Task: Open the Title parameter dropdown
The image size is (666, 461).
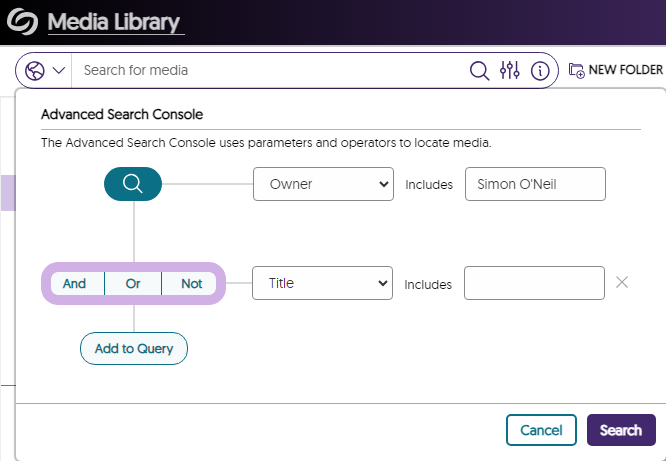Action: click(x=323, y=284)
